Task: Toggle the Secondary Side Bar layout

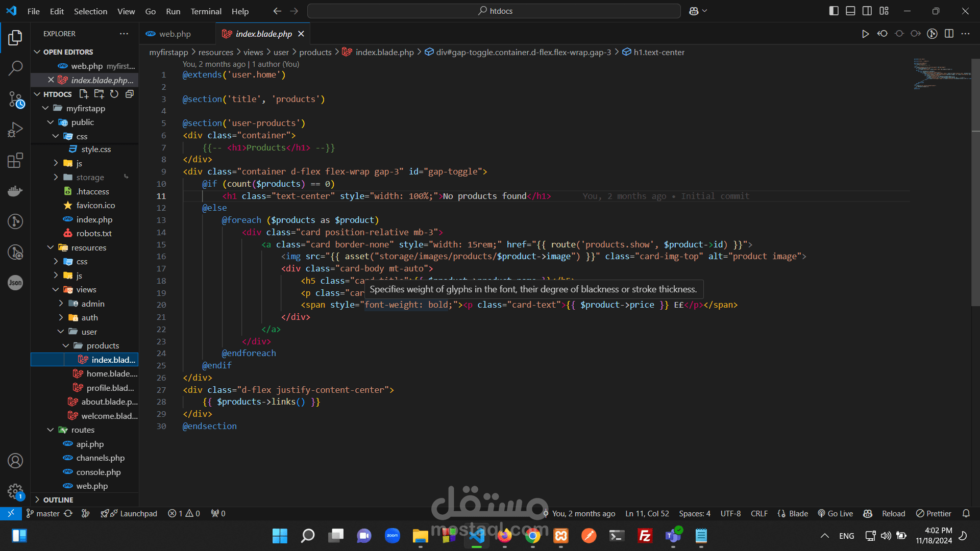Action: [x=867, y=11]
